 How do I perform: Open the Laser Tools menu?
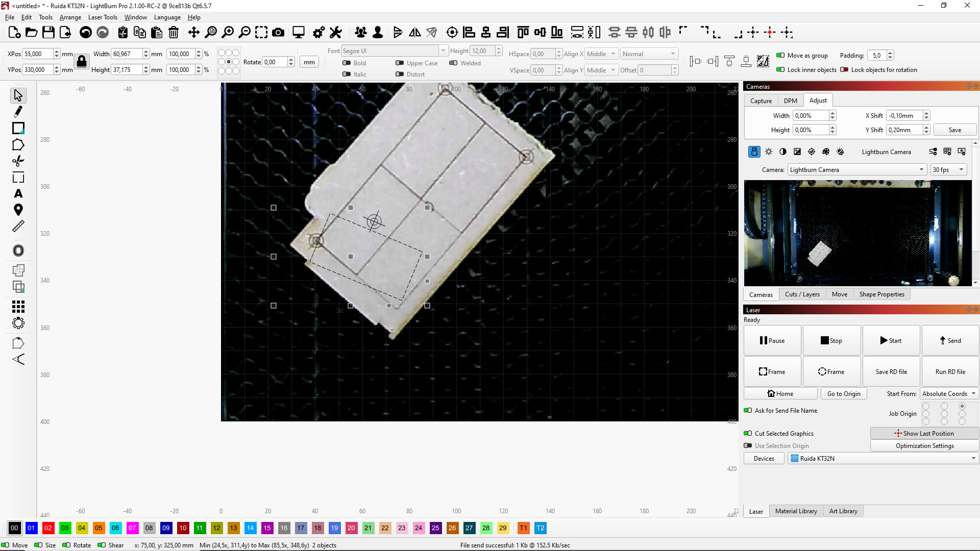(103, 17)
